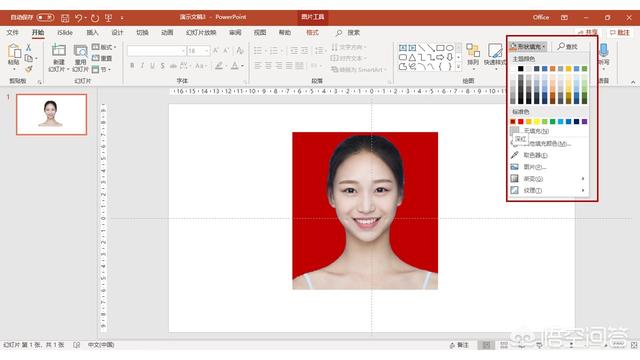Pick the dark red standard color swatch
This screenshot has width=640, height=360.
click(513, 122)
